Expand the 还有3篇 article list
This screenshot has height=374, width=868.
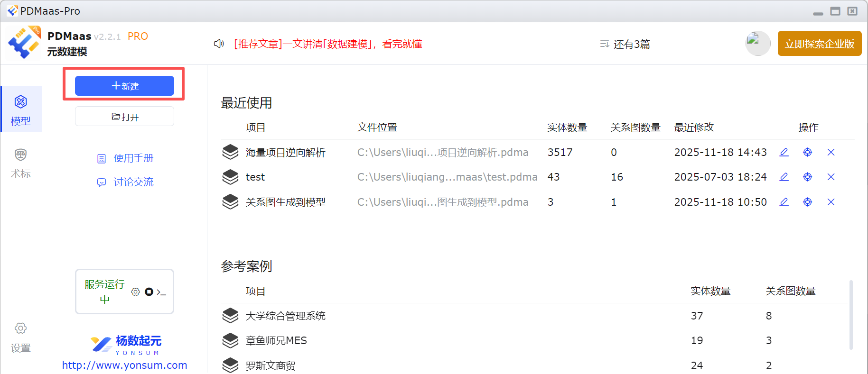(625, 44)
